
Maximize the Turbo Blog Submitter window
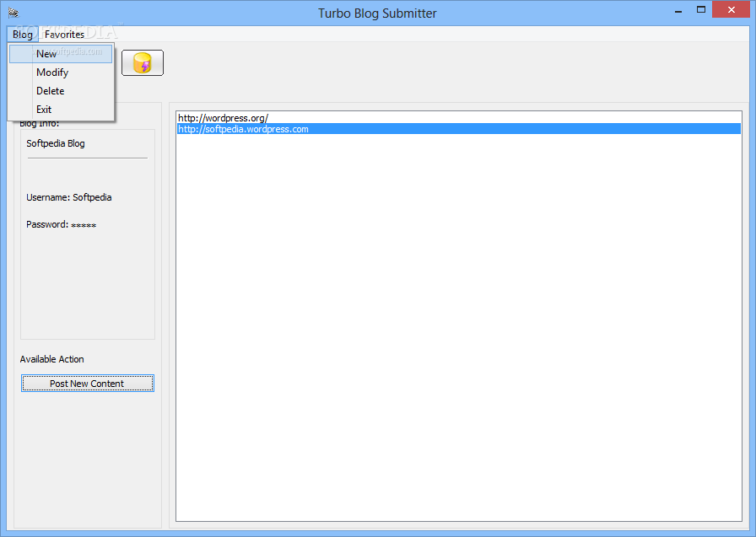click(x=701, y=10)
